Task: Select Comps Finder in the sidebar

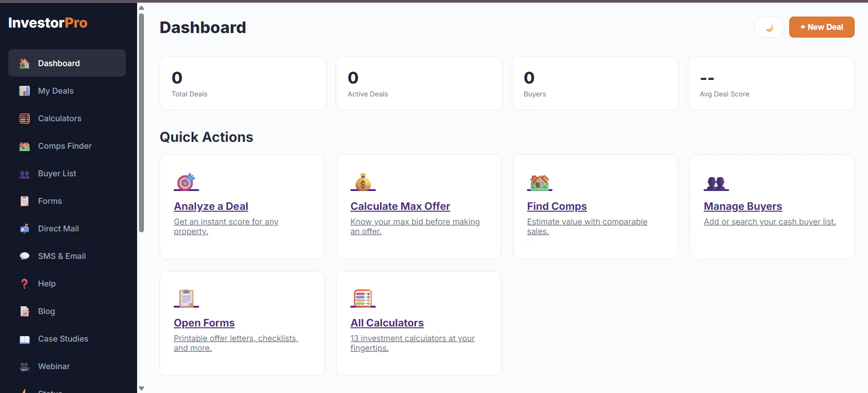Action: click(x=67, y=146)
